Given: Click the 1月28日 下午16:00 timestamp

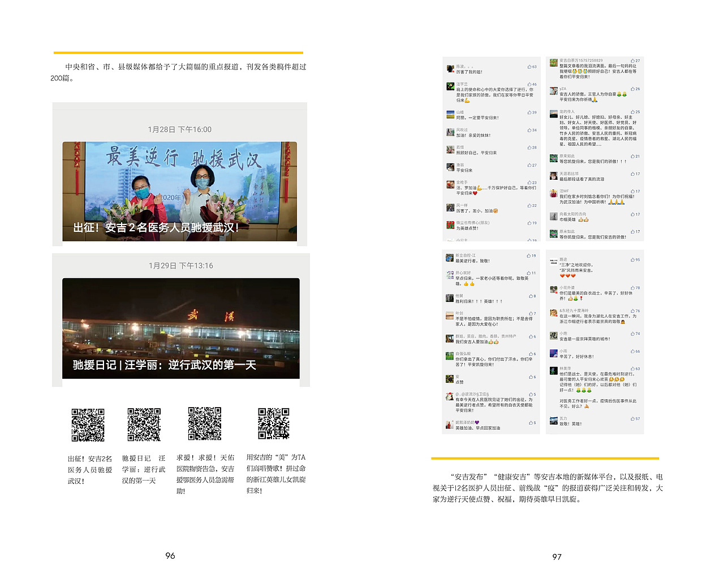Looking at the screenshot, I should point(180,129).
